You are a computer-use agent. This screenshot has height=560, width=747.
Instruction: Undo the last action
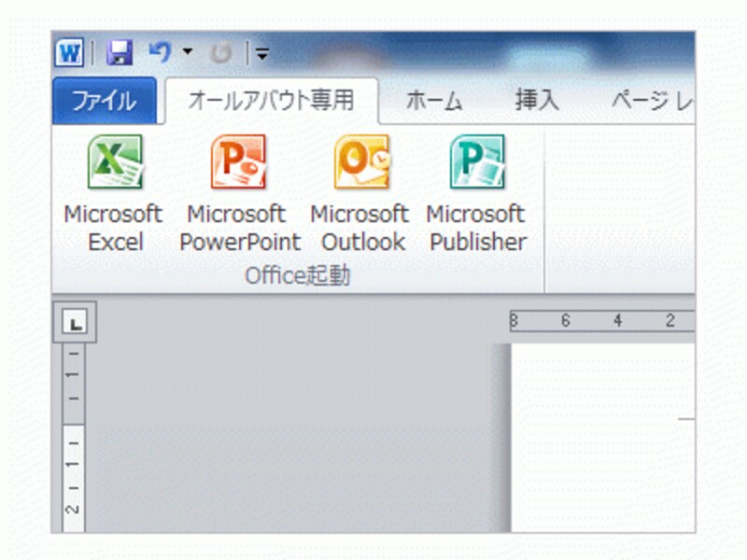click(x=160, y=52)
